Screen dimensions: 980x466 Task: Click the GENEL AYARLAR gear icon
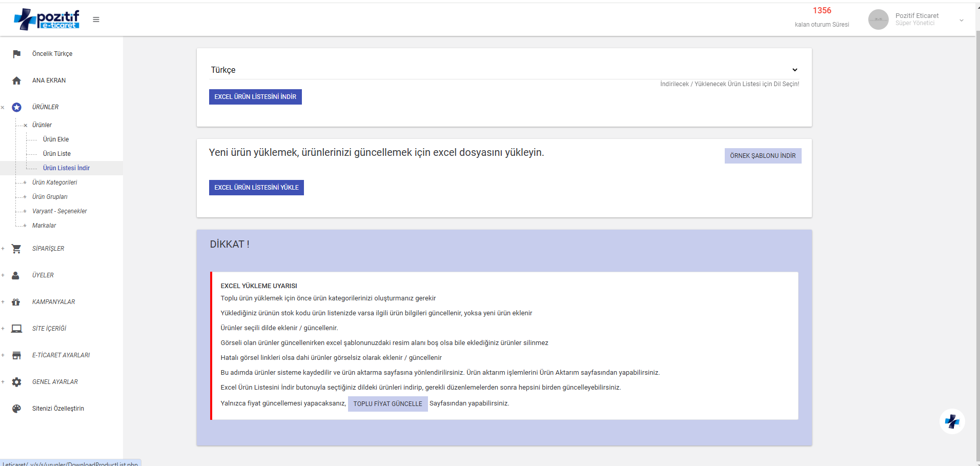(x=17, y=382)
